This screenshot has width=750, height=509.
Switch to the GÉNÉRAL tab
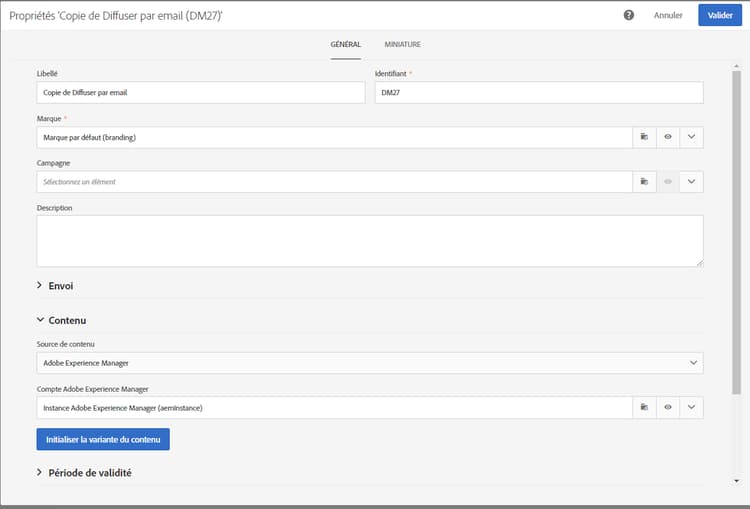345,44
